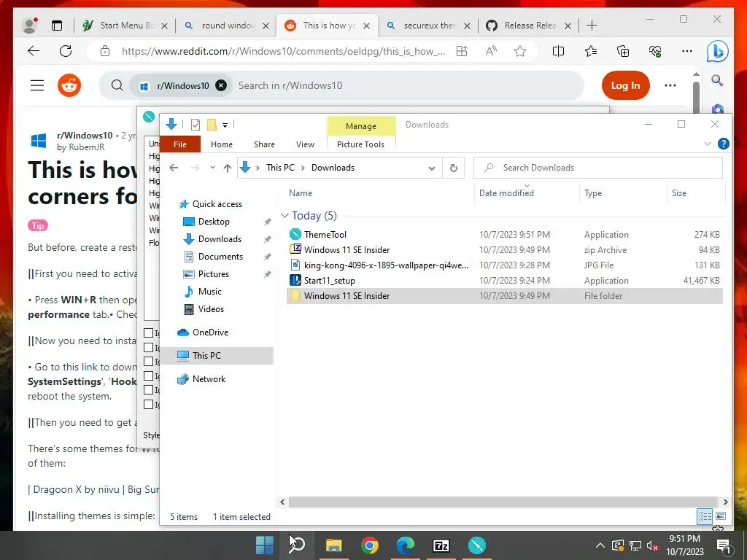Screen dimensions: 747x560
Task: Collapse the Today (5) group
Action: (x=285, y=216)
